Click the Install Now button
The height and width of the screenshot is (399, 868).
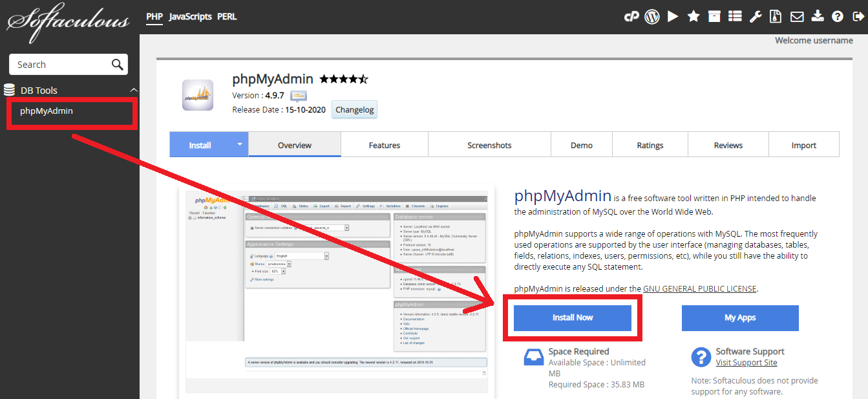[x=572, y=318]
